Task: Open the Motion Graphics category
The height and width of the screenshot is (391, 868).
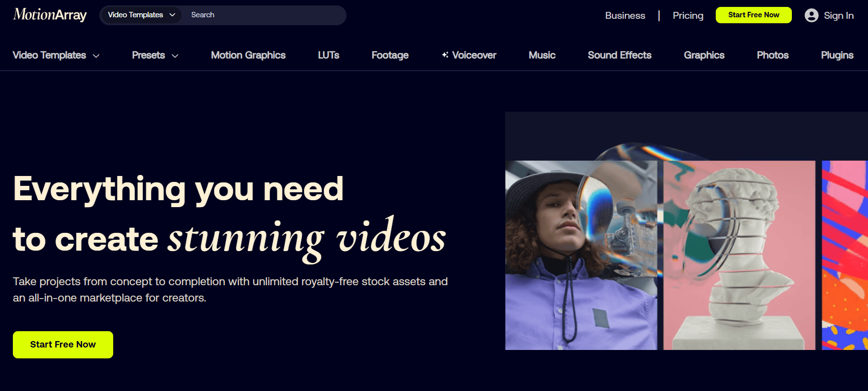Action: click(x=248, y=55)
